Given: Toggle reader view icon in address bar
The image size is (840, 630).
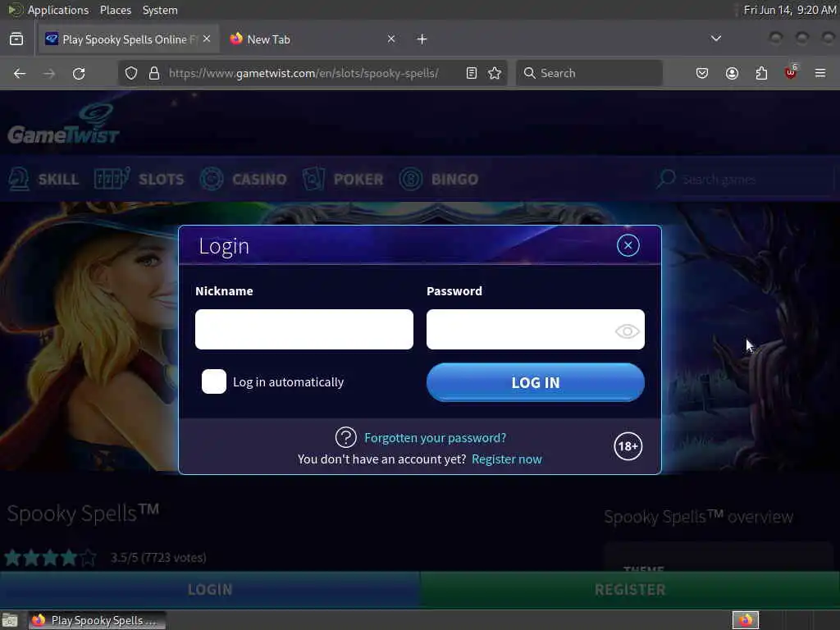Looking at the screenshot, I should [472, 73].
